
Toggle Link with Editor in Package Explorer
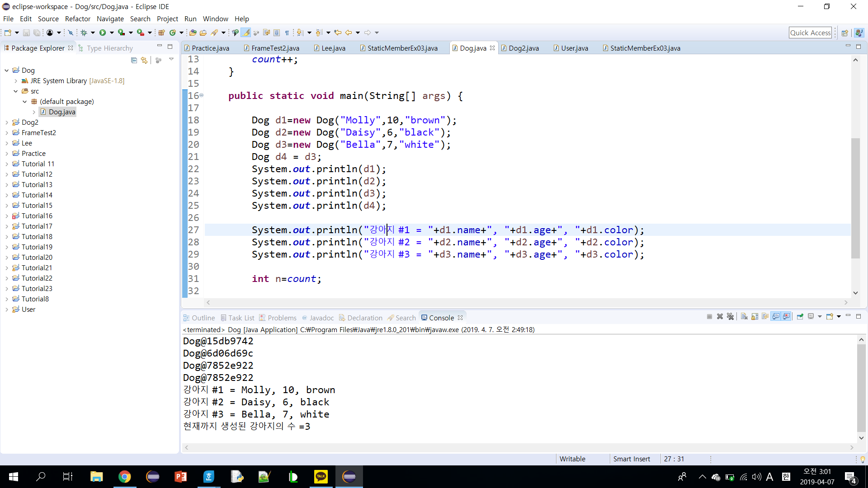(144, 60)
